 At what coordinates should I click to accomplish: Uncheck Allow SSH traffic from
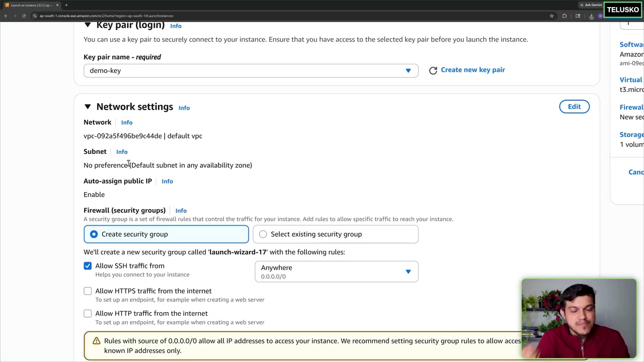pos(88,265)
